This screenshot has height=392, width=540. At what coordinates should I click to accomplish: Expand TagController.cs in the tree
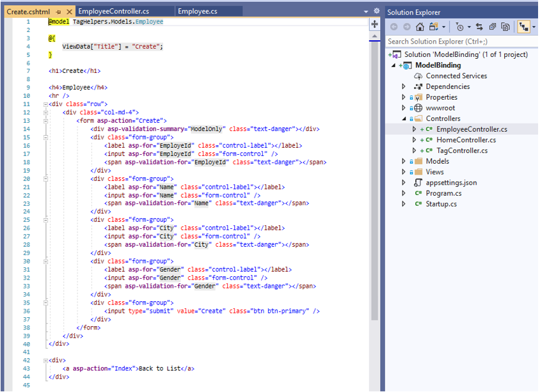(x=415, y=151)
